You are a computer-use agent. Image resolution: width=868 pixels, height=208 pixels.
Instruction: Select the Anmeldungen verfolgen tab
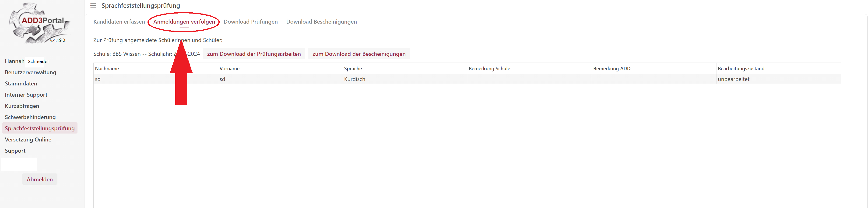(184, 21)
